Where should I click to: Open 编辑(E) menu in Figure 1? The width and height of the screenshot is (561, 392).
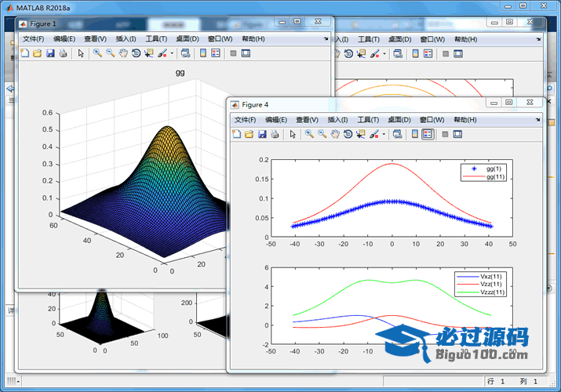pos(64,39)
